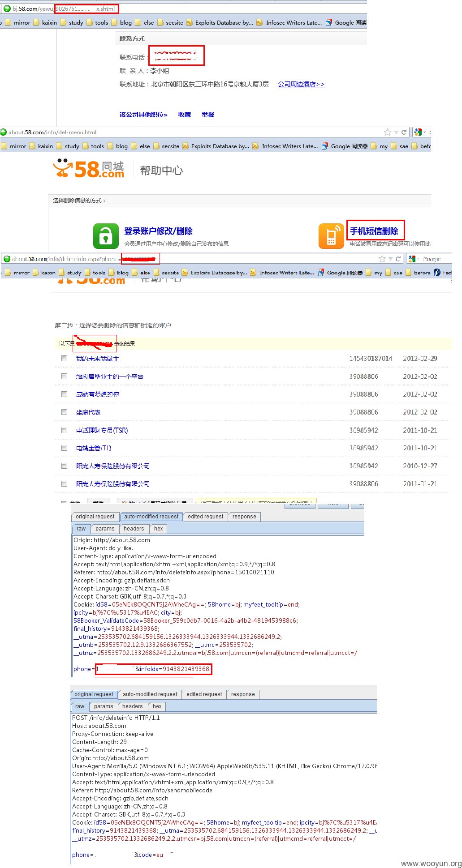The image size is (462, 868).
Task: Click the orange mobile phone SMS icon
Action: click(331, 236)
